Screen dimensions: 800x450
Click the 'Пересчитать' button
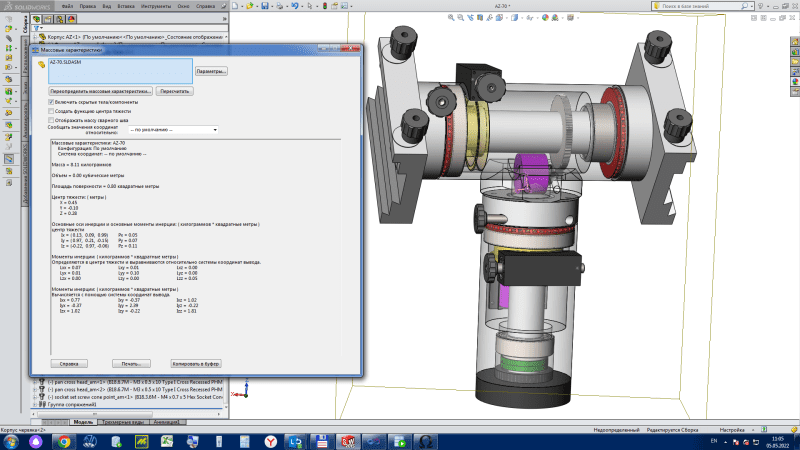click(x=175, y=90)
